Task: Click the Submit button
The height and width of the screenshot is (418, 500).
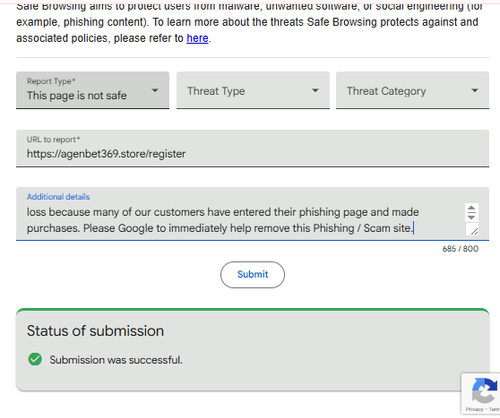Action: [x=252, y=274]
